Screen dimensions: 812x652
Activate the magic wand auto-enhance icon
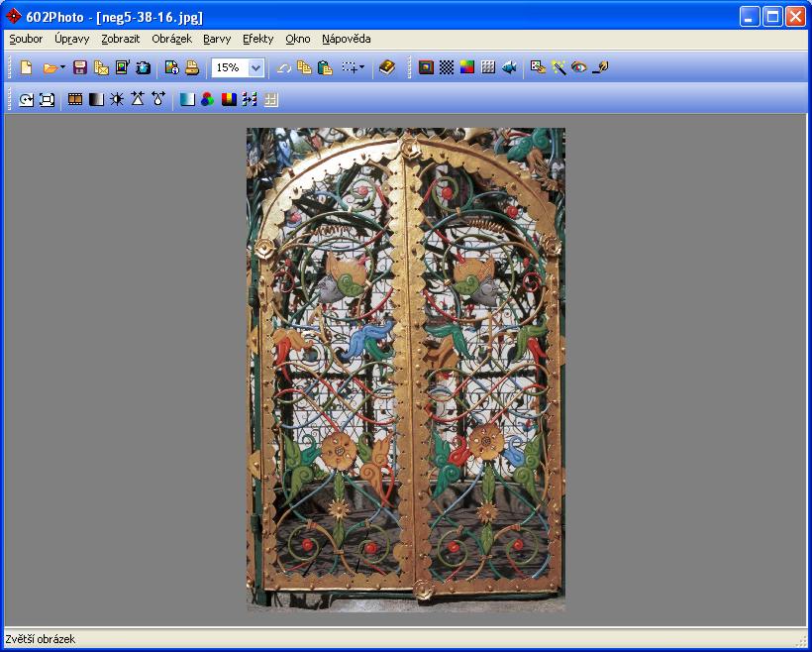(558, 67)
